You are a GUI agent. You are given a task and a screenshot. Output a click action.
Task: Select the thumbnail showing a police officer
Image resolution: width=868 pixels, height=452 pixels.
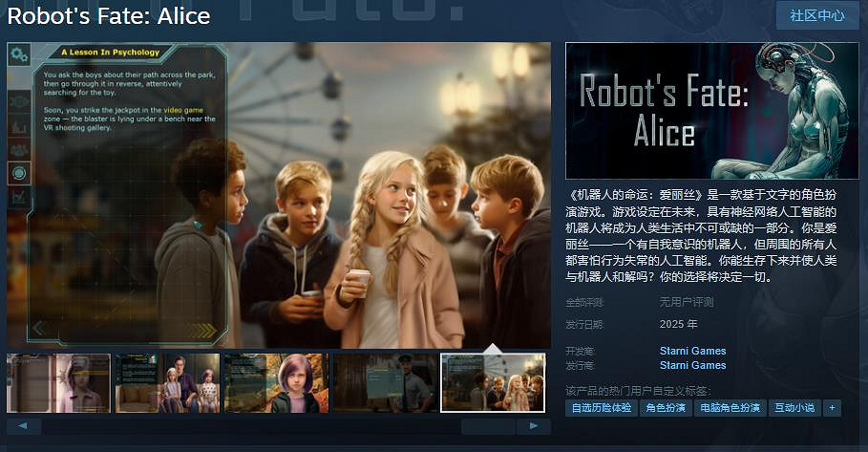click(385, 383)
